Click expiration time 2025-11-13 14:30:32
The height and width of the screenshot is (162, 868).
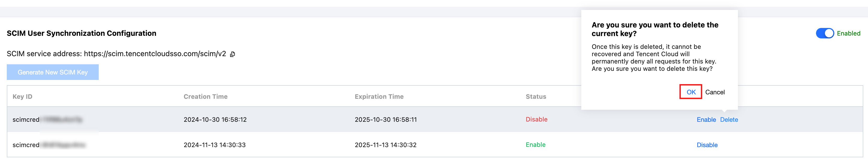coord(385,145)
